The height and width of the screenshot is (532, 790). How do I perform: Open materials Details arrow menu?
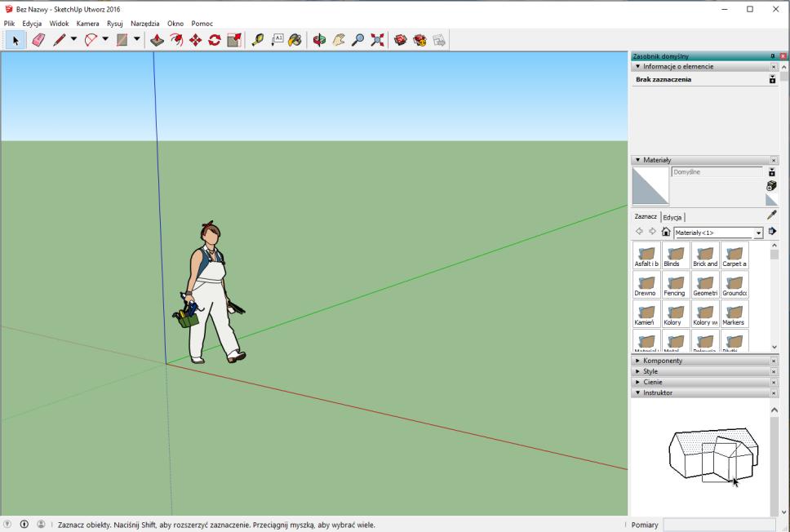772,231
